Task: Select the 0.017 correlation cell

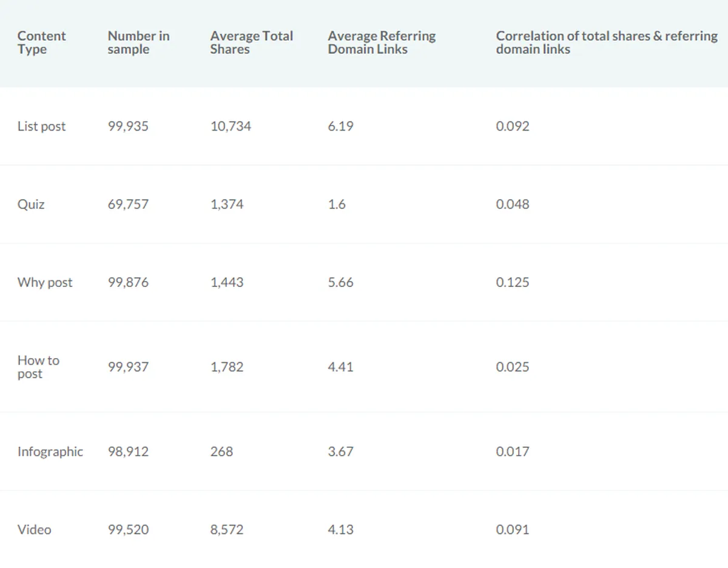Action: tap(513, 451)
